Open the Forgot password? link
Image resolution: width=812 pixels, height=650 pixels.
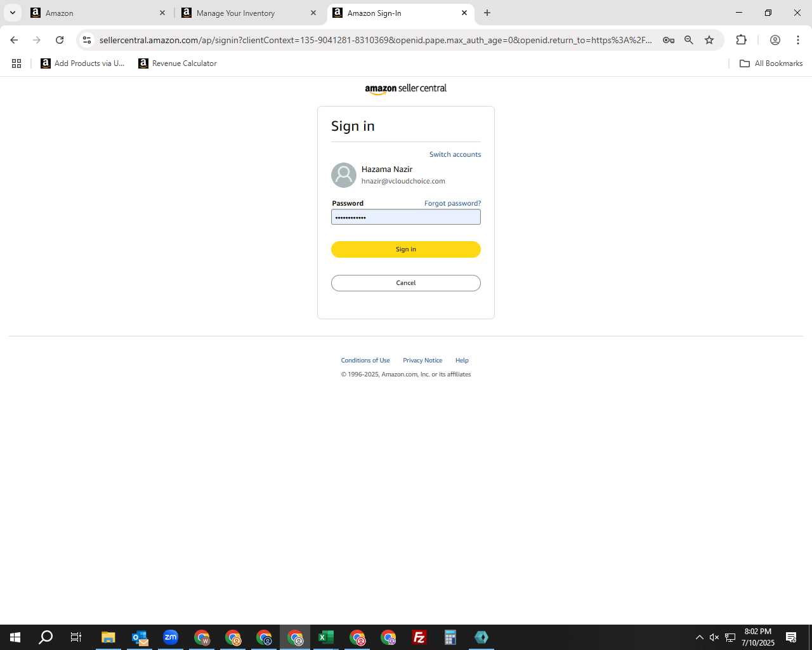pos(452,203)
